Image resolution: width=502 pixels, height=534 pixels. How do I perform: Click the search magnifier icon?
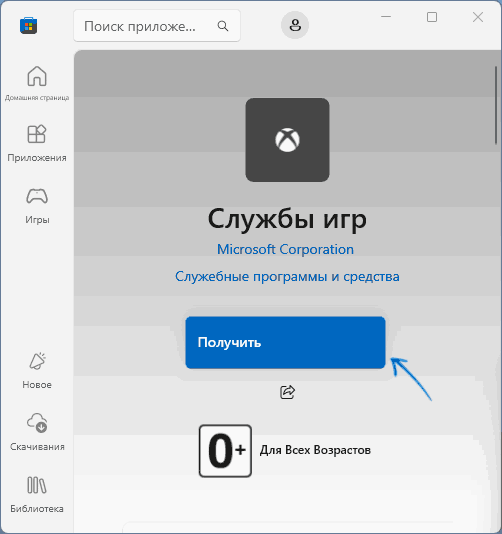pos(223,26)
